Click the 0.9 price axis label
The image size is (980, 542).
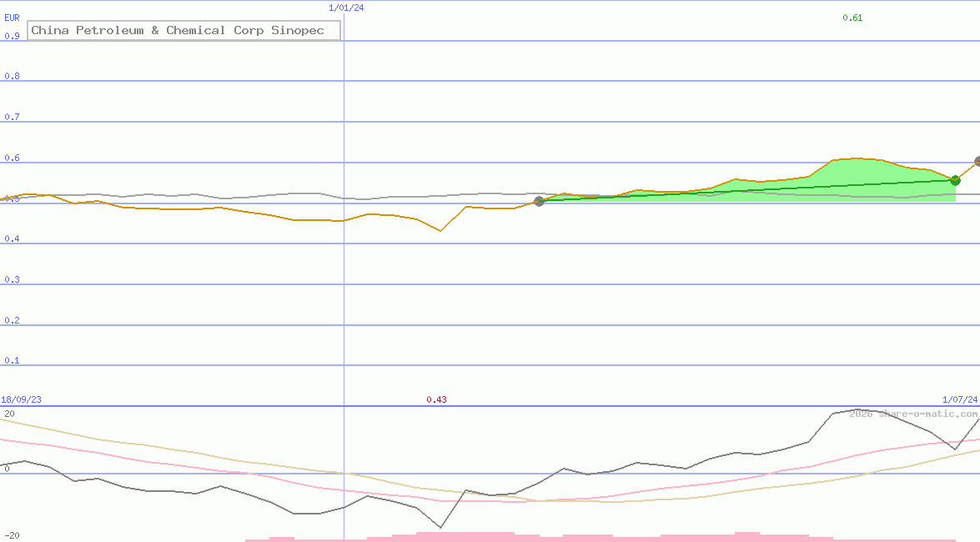tap(12, 36)
